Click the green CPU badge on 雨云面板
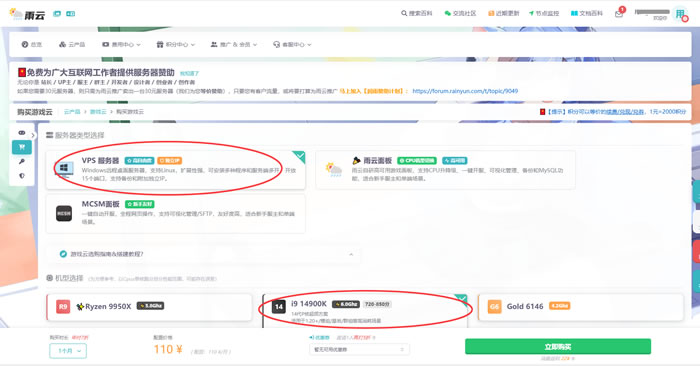The image size is (700, 366). pos(417,161)
